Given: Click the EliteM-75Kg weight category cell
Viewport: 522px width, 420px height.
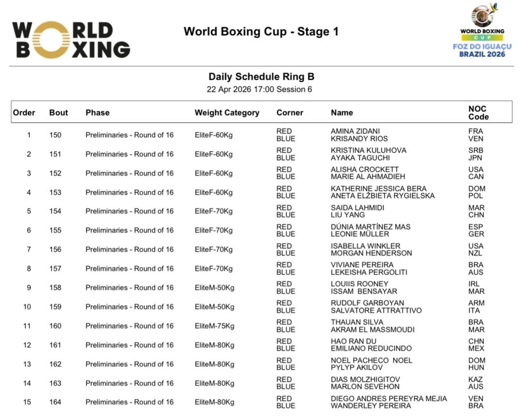Looking at the screenshot, I should 214,326.
